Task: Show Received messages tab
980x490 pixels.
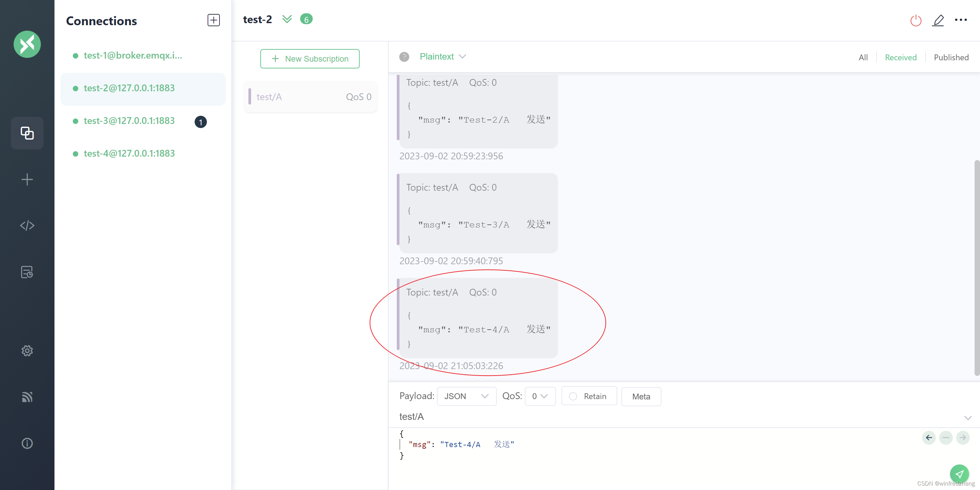Action: (900, 57)
